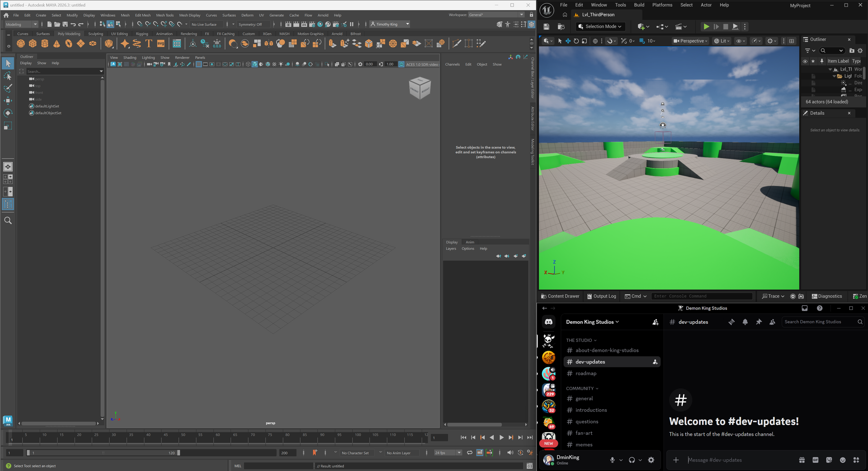Open the roadmap channel
Viewport: 868px width, 471px height.
point(586,373)
